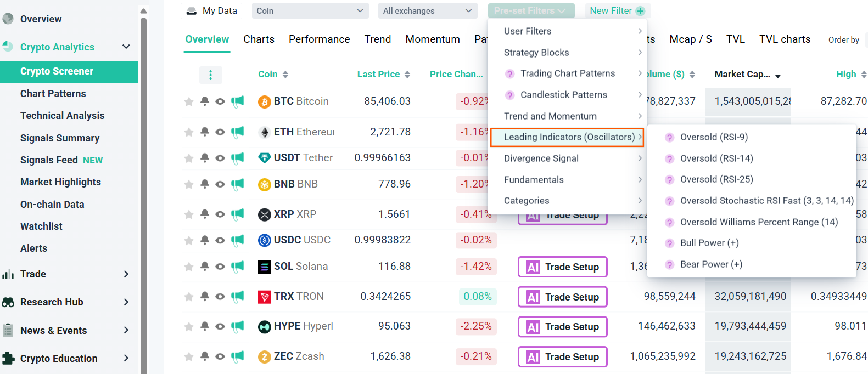The image size is (868, 374).
Task: Click Trade Setup button for TRX
Action: tap(563, 297)
